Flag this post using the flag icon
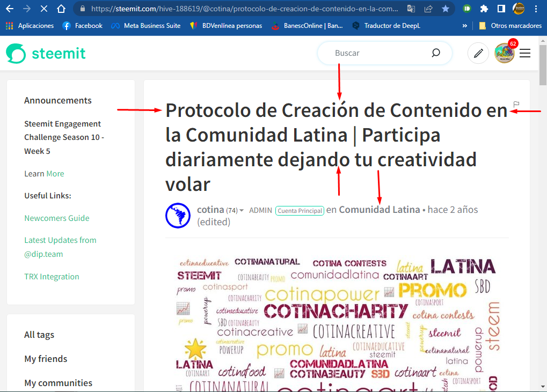This screenshot has width=547, height=392. pos(516,104)
